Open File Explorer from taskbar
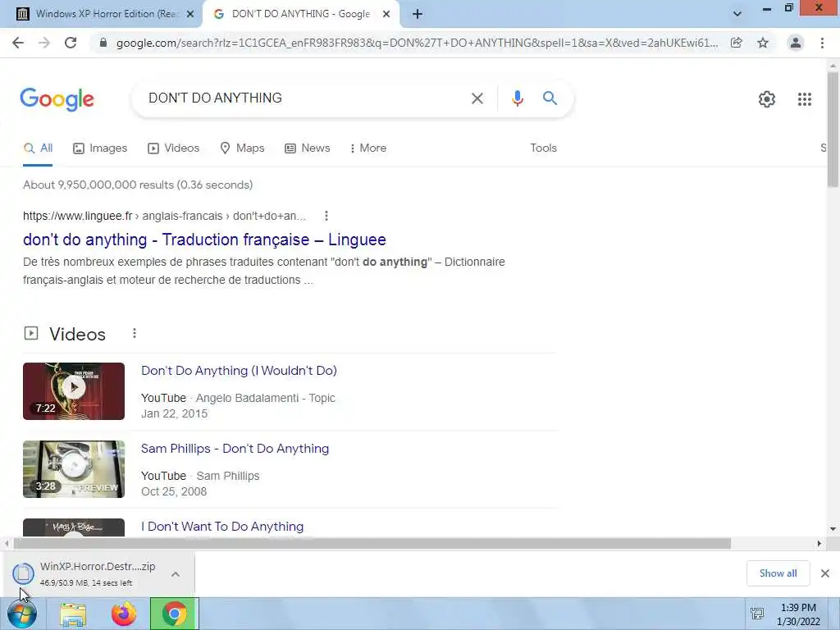Viewport: 840px width, 630px height. [73, 614]
